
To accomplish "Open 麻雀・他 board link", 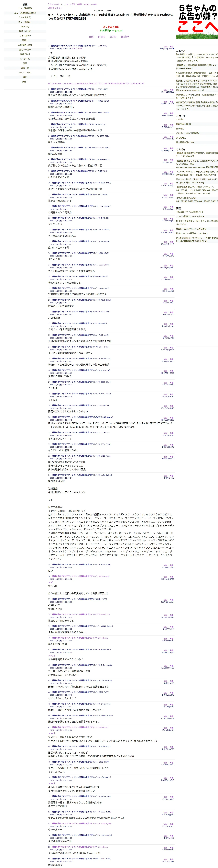I will coord(25,68).
